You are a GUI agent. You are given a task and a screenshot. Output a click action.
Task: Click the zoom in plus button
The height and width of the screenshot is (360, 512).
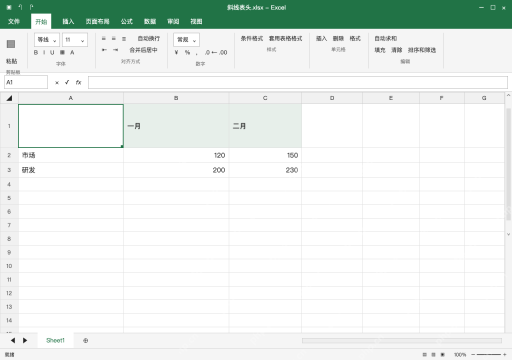[x=505, y=355]
